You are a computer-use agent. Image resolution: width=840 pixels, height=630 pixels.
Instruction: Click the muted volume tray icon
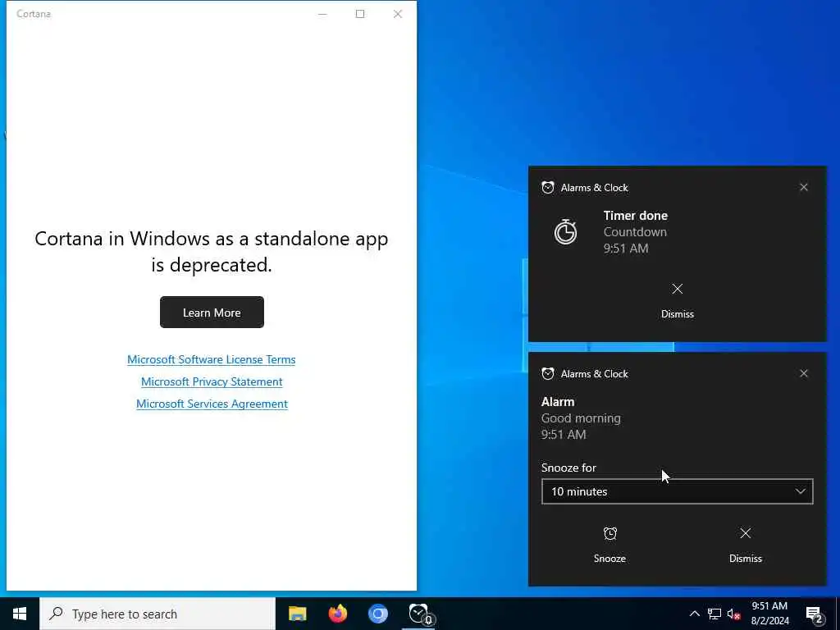coord(733,614)
